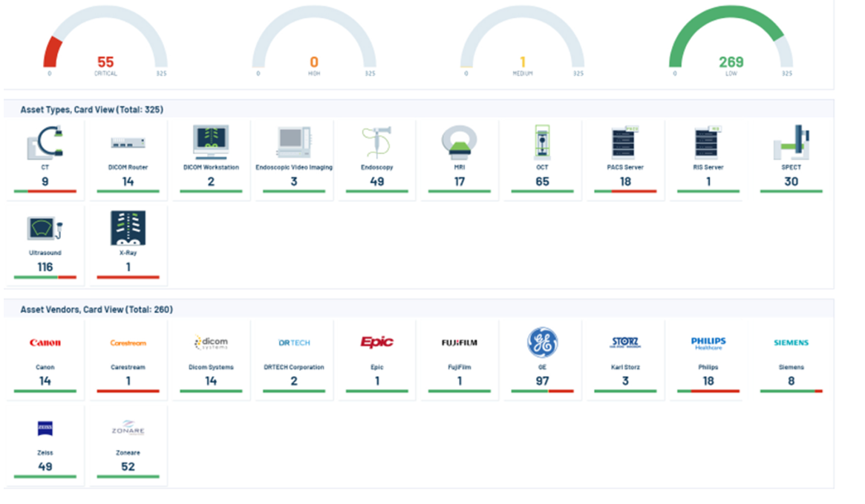Click the Endoscopic Video Imaging icon
This screenshot has width=865, height=504.
coord(294,143)
